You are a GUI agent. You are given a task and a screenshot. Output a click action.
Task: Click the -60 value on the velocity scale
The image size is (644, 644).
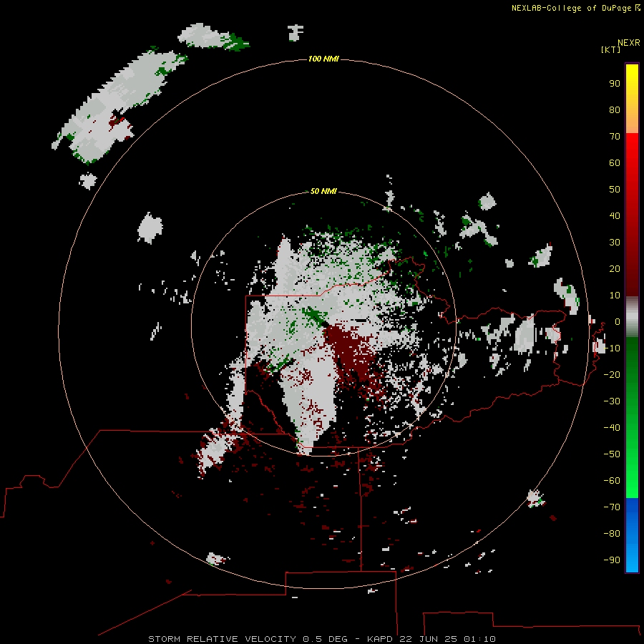(x=612, y=481)
